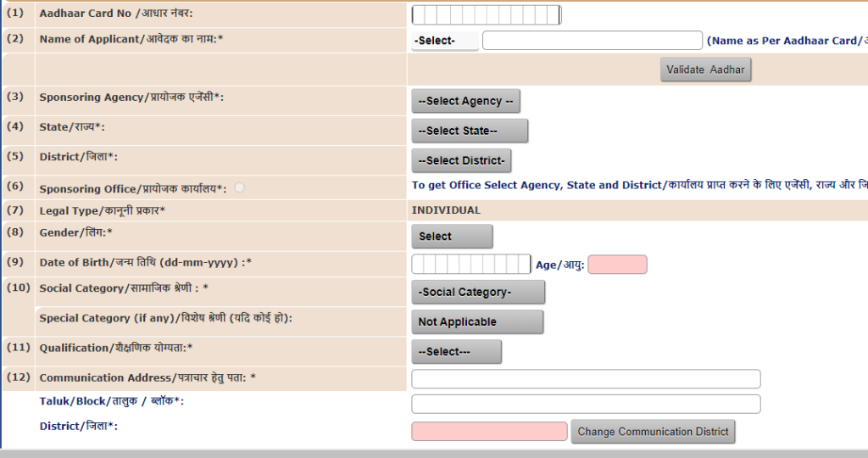Open the Special Category Not Applicable dropdown
The image size is (868, 458).
tap(477, 321)
